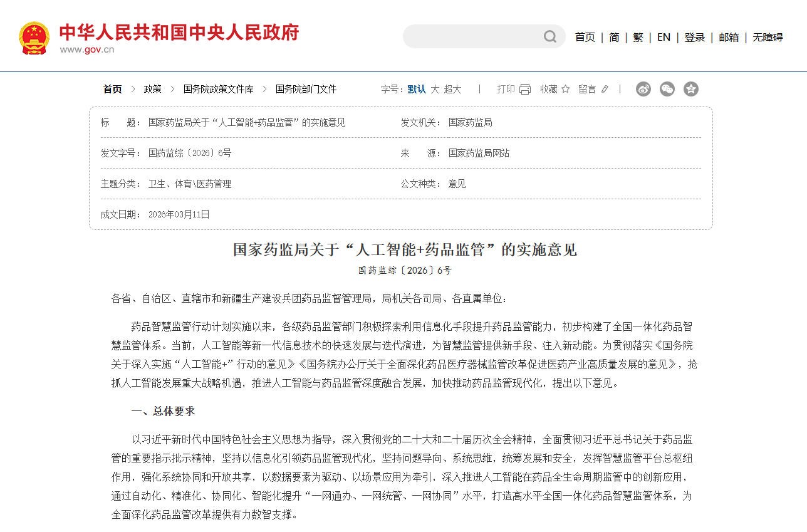Image resolution: width=807 pixels, height=532 pixels.
Task: Go to 首页 in breadcrumb
Action: click(113, 89)
